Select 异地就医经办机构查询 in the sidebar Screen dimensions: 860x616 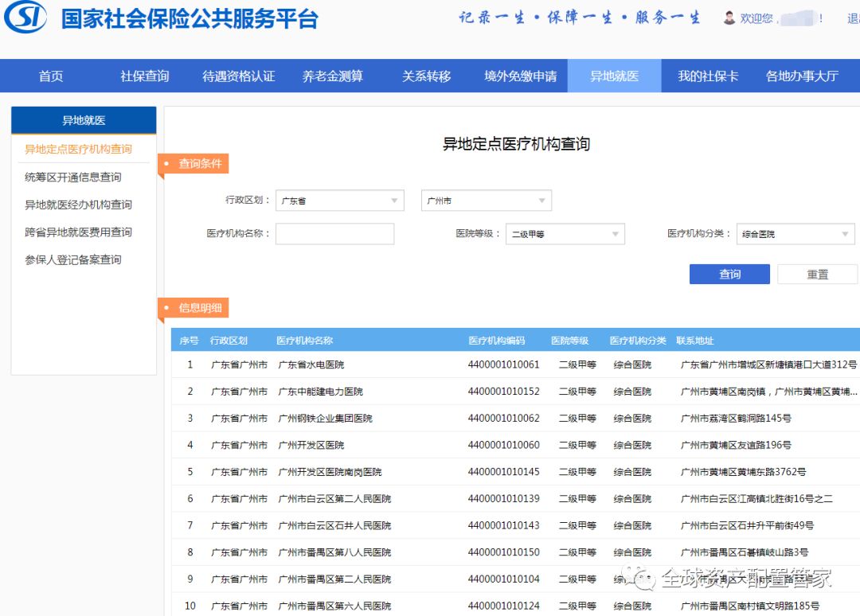click(x=78, y=205)
